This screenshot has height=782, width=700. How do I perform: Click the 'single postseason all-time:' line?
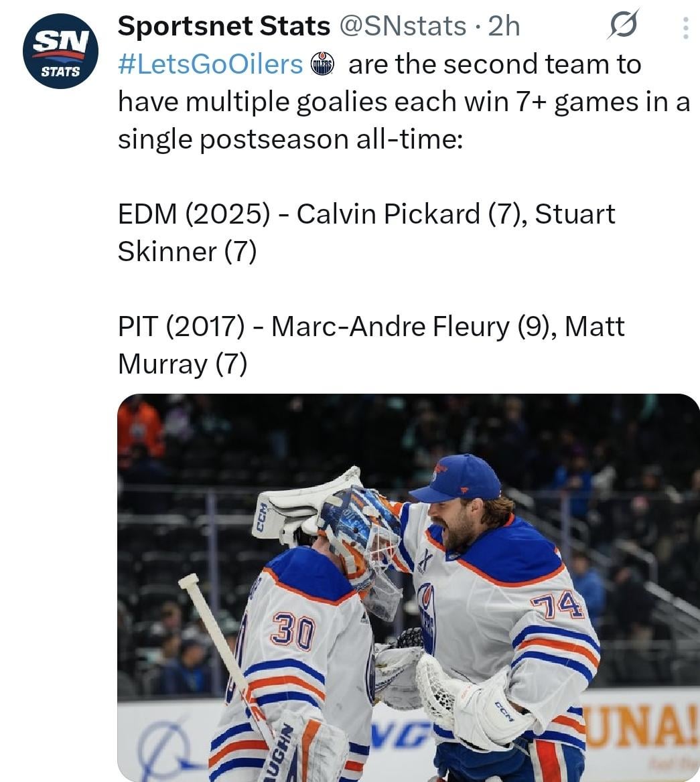pyautogui.click(x=290, y=139)
